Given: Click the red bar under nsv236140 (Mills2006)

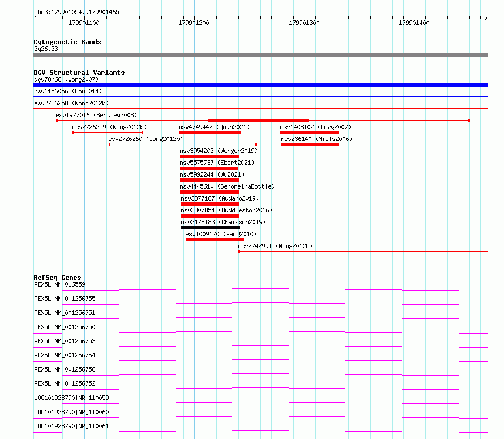Looking at the screenshot, I should [310, 144].
